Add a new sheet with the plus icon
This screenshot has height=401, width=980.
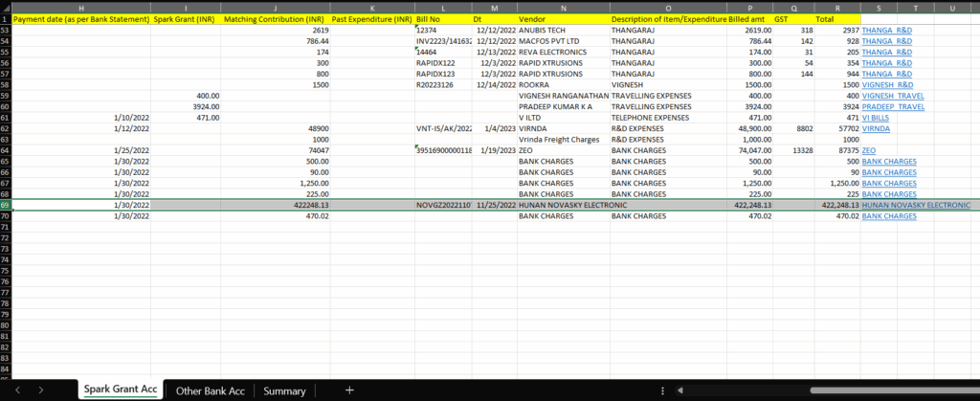click(349, 390)
